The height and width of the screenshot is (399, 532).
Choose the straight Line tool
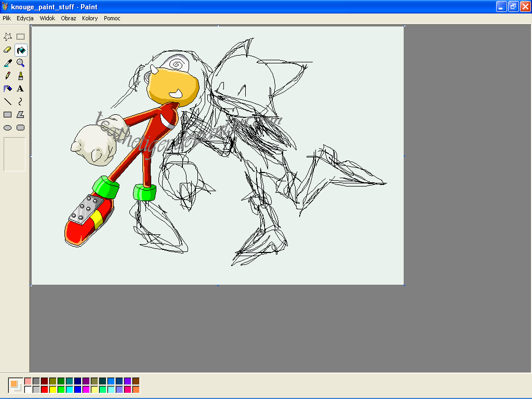click(7, 101)
